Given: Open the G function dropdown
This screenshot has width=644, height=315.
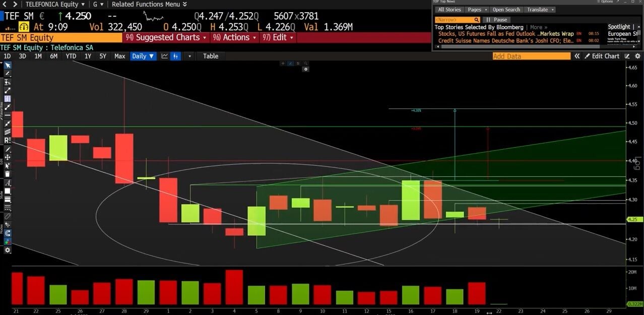Looking at the screenshot, I should click(x=99, y=4).
